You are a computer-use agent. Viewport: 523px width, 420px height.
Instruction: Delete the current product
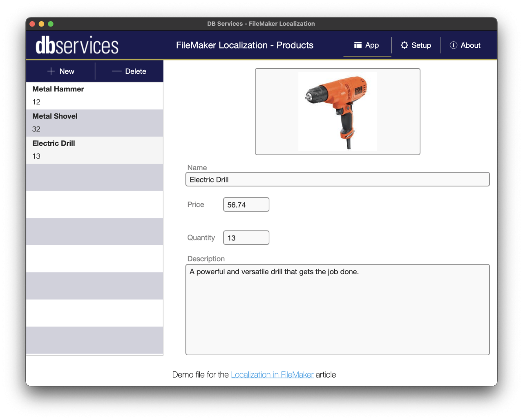129,71
